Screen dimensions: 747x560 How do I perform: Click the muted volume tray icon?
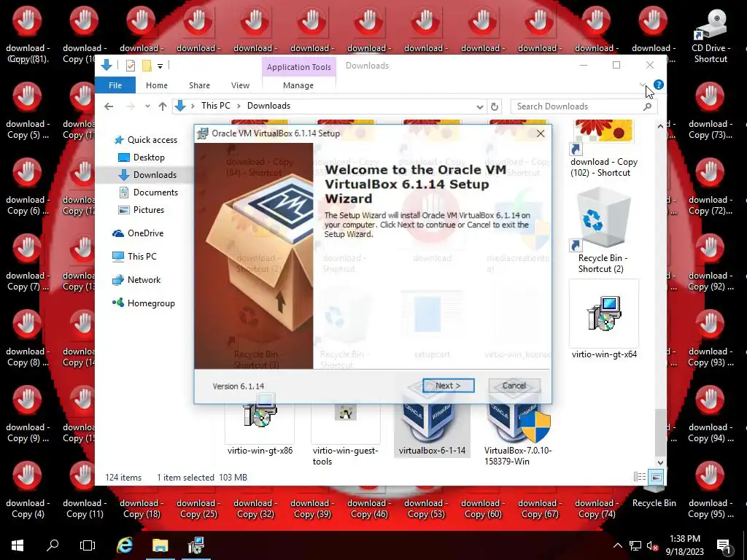point(652,546)
